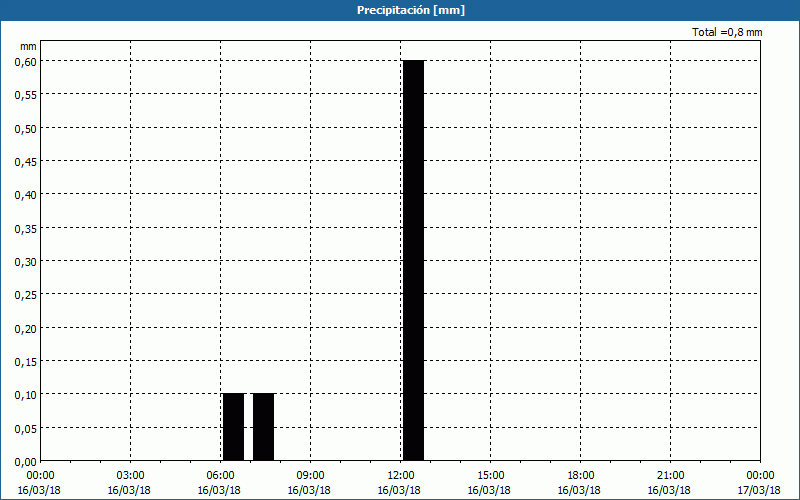Screen dimensions: 800x500
Task: Click the first 0,10 bar after 06:00
Action: pos(234,427)
